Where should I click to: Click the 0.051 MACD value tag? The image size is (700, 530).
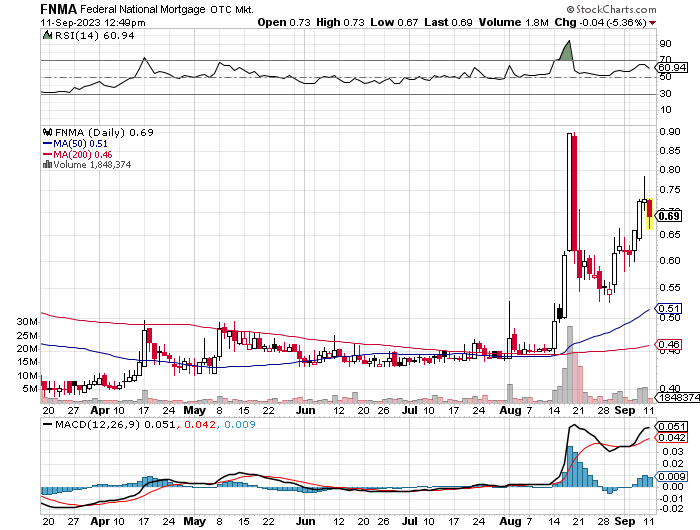pyautogui.click(x=671, y=426)
